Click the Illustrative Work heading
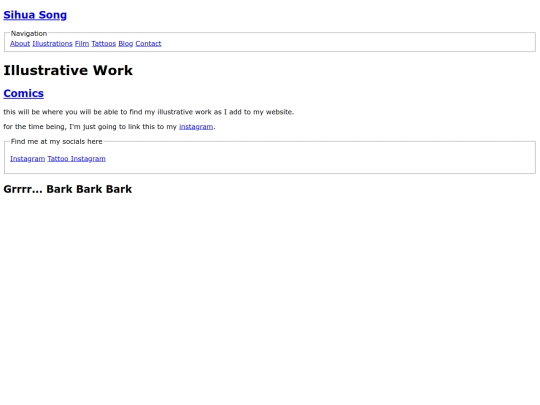540x405 pixels. tap(68, 70)
